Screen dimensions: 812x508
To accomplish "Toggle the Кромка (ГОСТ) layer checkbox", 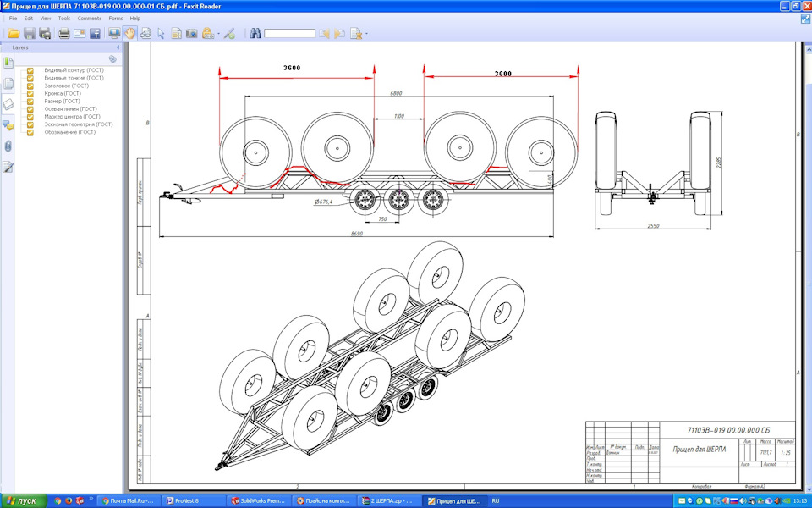I will [30, 94].
